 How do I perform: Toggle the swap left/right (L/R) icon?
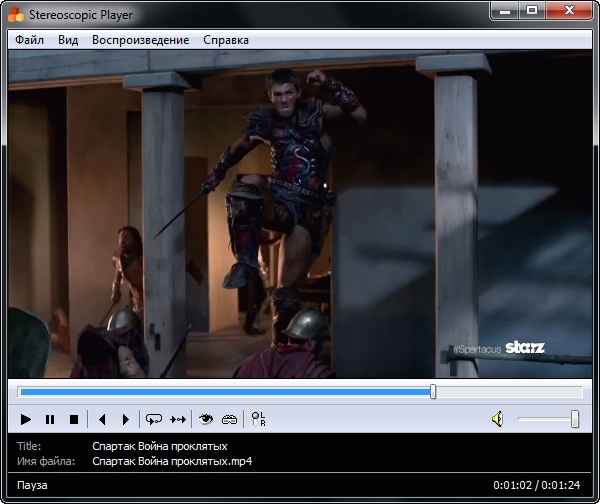(259, 420)
